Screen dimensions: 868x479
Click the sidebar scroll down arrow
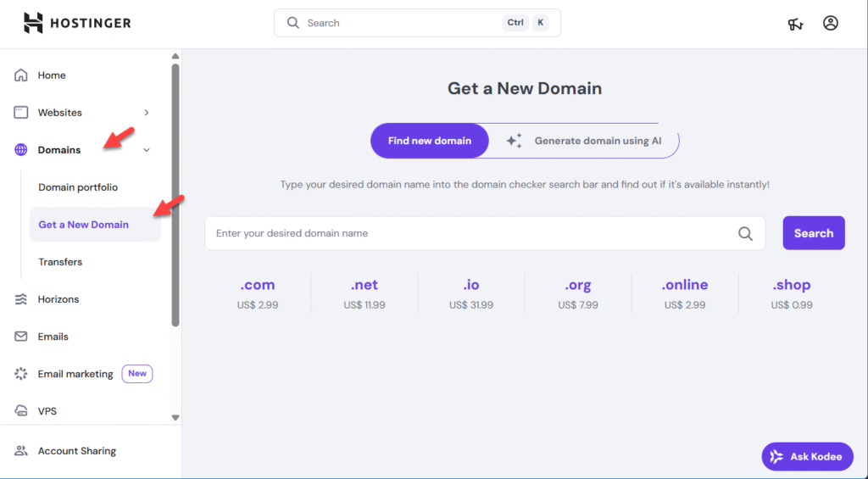pyautogui.click(x=175, y=418)
